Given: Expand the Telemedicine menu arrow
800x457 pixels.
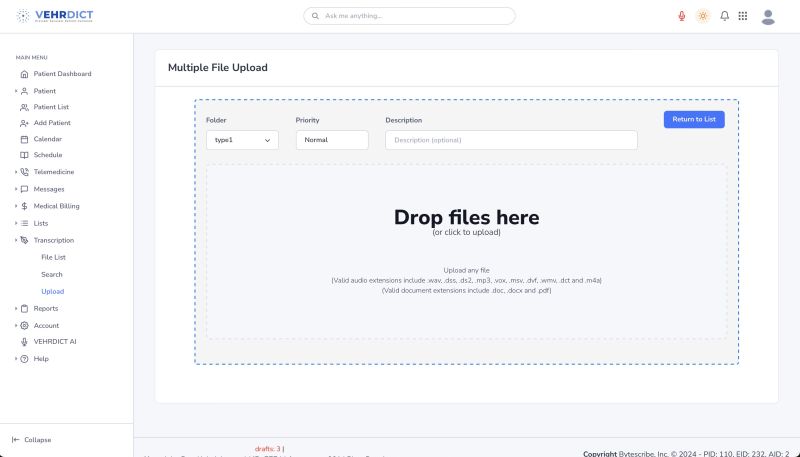Looking at the screenshot, I should click(x=16, y=172).
